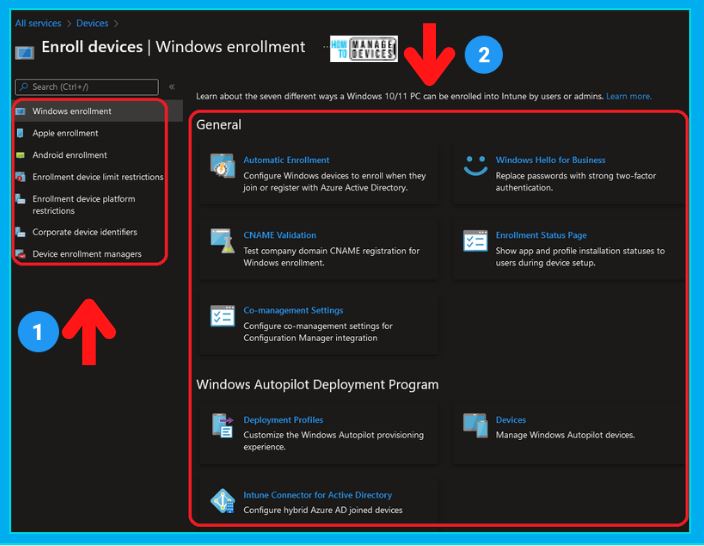Go to Devices breadcrumb
704x546 pixels.
coord(92,23)
